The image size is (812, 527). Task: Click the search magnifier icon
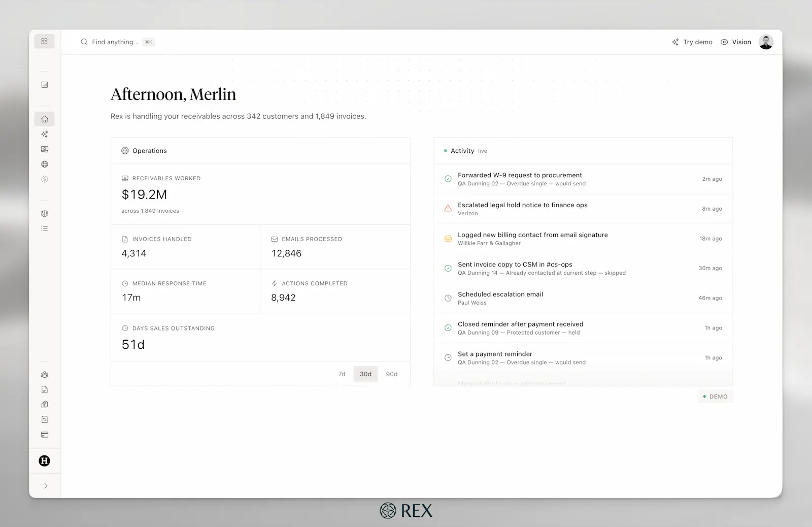pyautogui.click(x=84, y=42)
